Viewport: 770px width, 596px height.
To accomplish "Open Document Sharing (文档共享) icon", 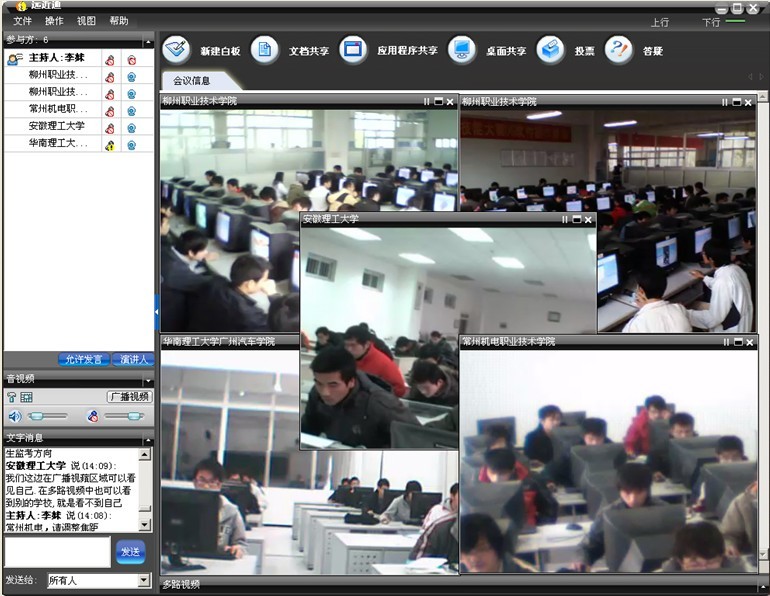I will pyautogui.click(x=264, y=49).
